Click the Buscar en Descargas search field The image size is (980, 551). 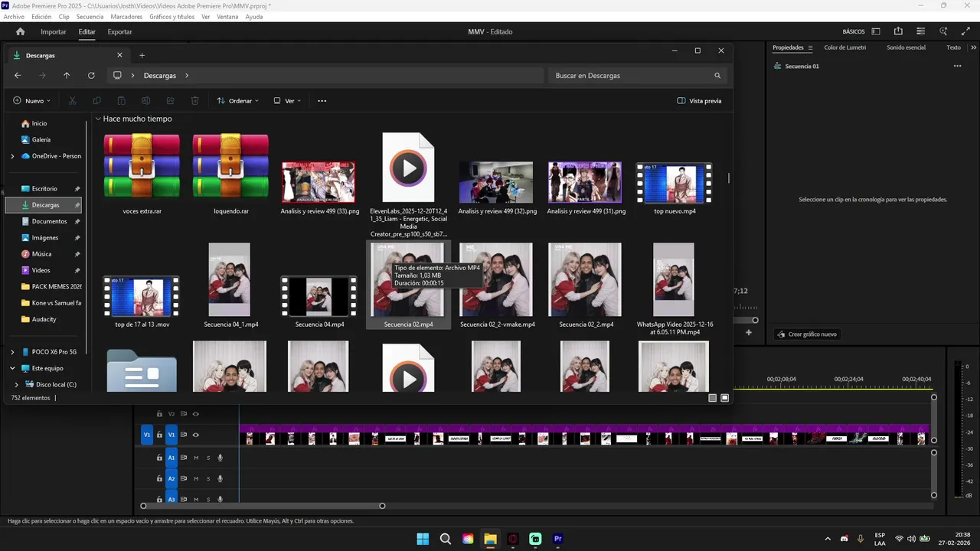pos(636,76)
